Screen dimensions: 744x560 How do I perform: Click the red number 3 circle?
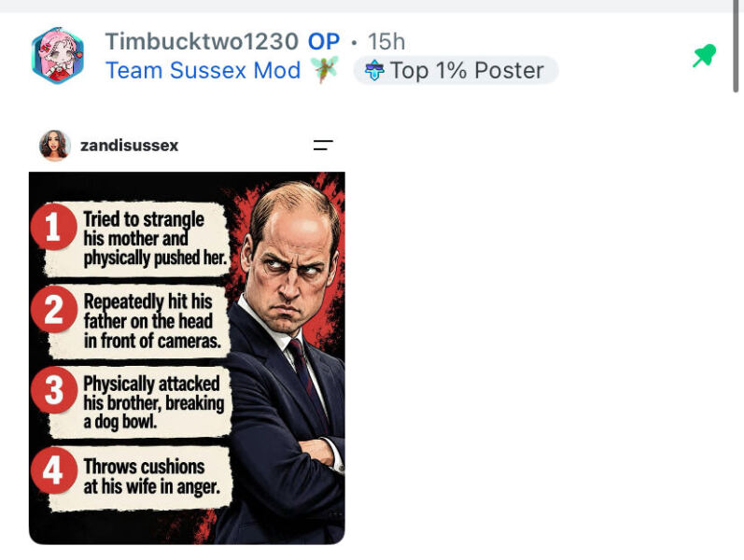coord(53,390)
